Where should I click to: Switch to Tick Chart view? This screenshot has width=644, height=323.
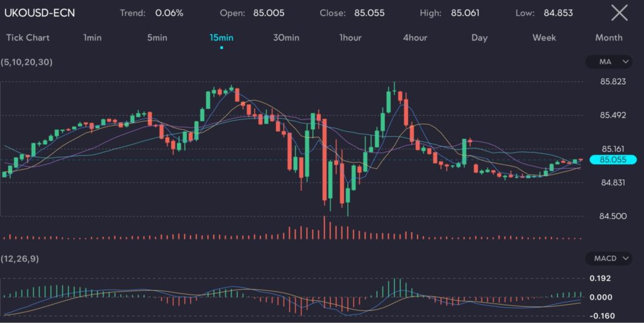28,38
